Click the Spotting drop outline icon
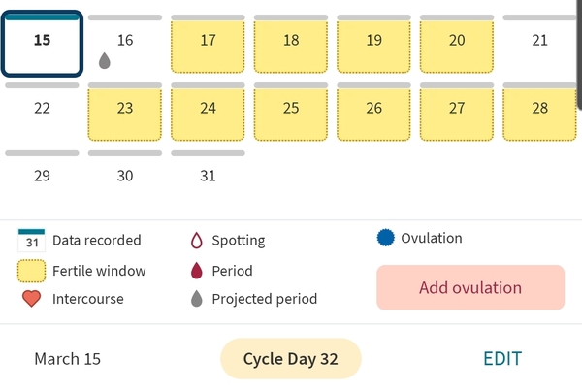This screenshot has width=582, height=392. point(195,241)
